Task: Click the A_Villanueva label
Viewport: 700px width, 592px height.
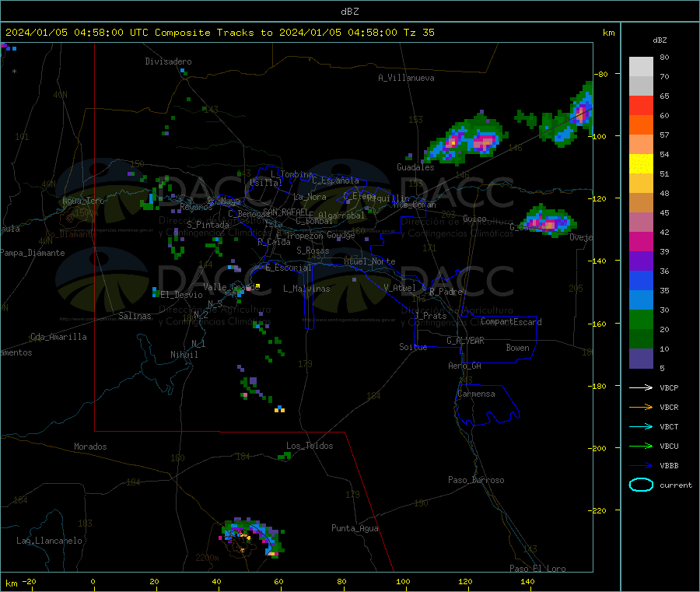Action: (x=406, y=78)
